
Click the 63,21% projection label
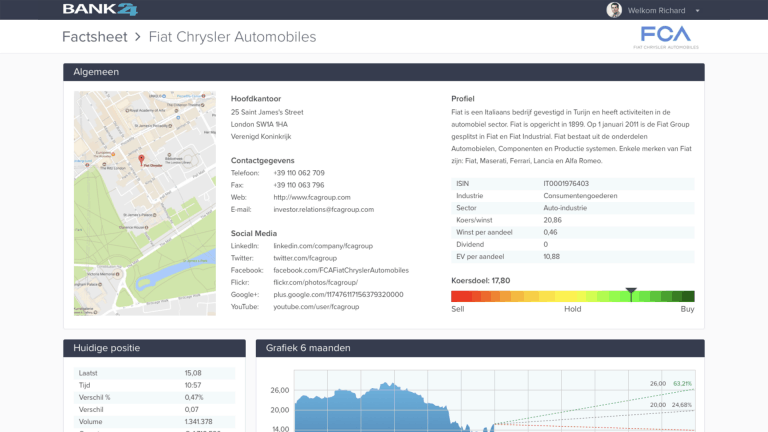coord(682,384)
